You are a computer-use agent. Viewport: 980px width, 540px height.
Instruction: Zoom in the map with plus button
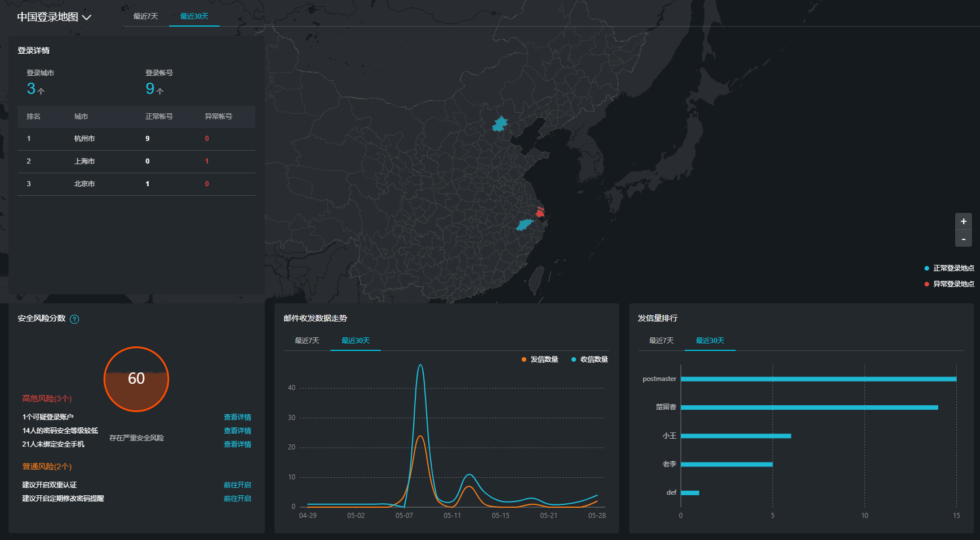point(963,221)
